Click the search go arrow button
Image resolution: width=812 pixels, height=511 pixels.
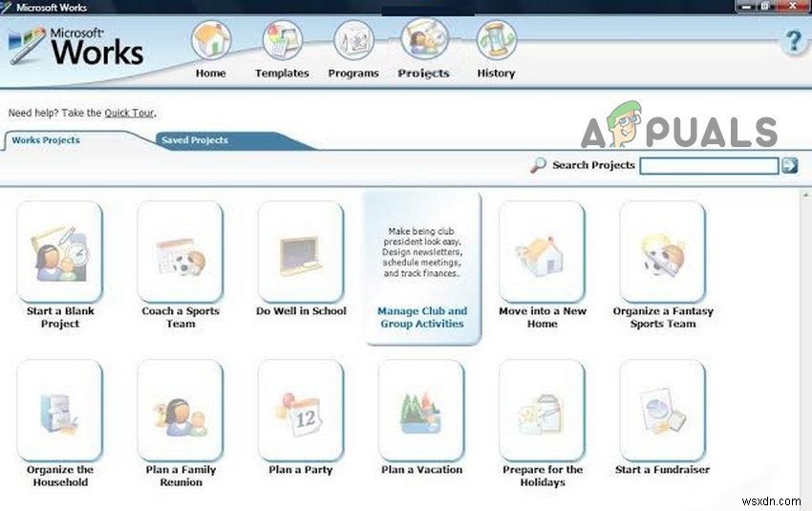pyautogui.click(x=790, y=165)
